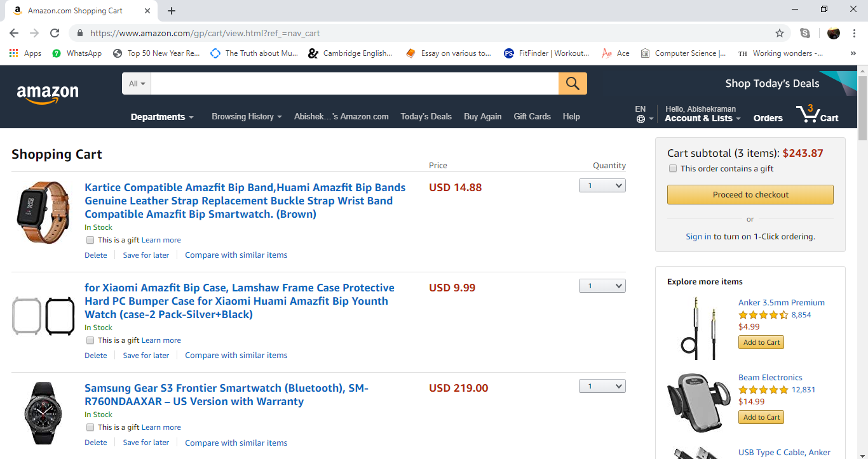Close the Amazon.com Shopping Cart tab
This screenshot has height=459, width=868.
147,11
